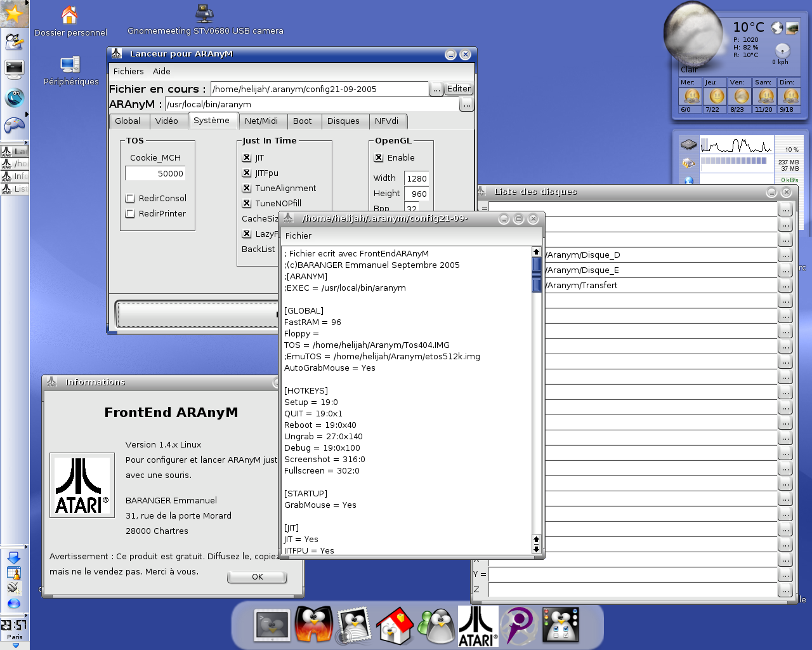This screenshot has height=650, width=812.
Task: Open the Dossier personnel home icon
Action: 70,15
